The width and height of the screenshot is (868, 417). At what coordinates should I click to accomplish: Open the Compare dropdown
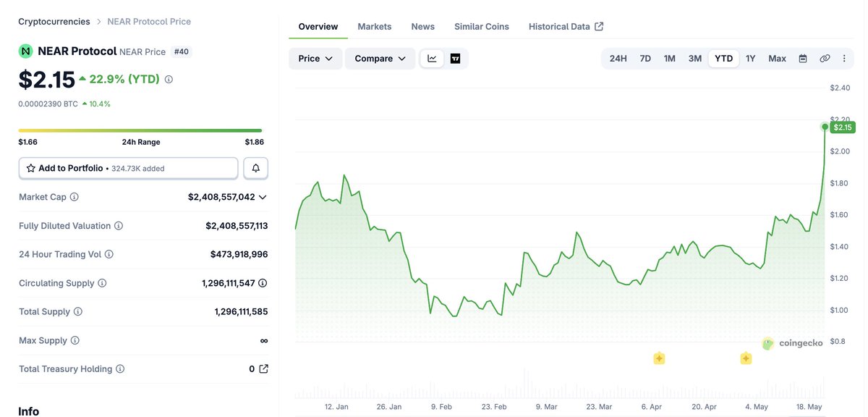380,59
